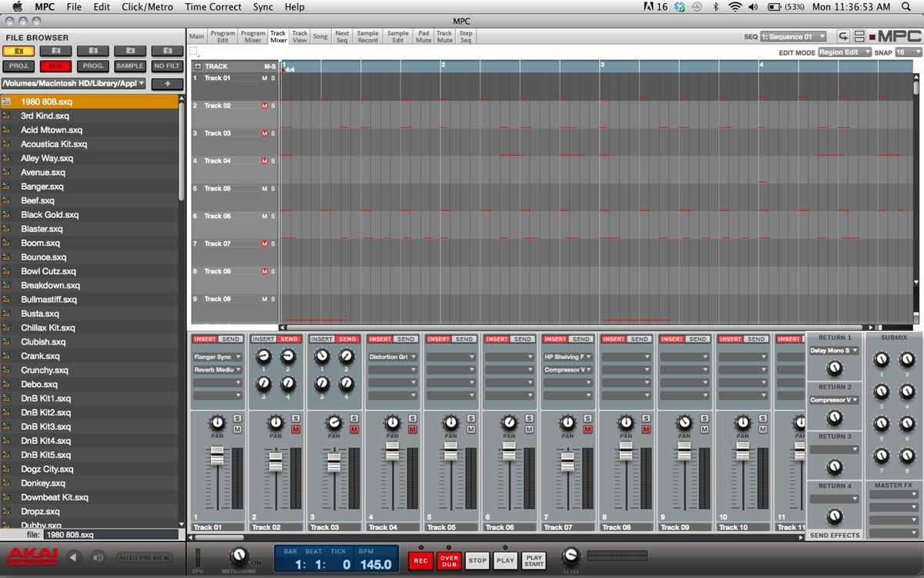Expand the Snap value dropdown
The image size is (924, 578).
[x=908, y=52]
